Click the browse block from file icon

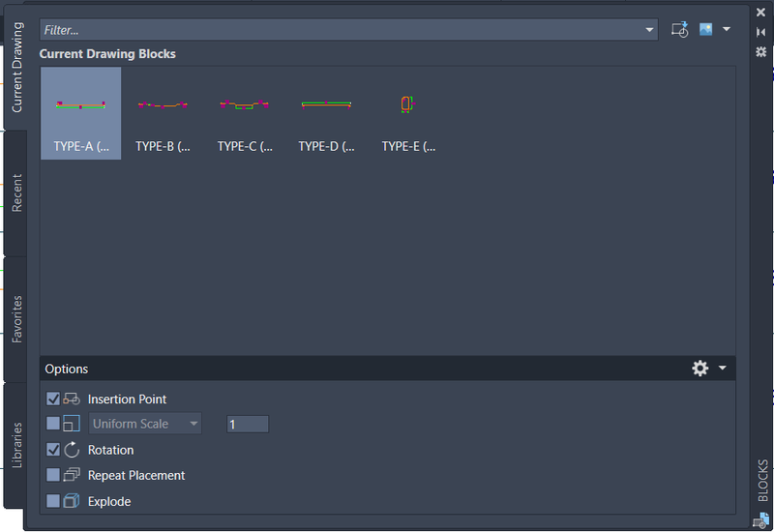680,30
